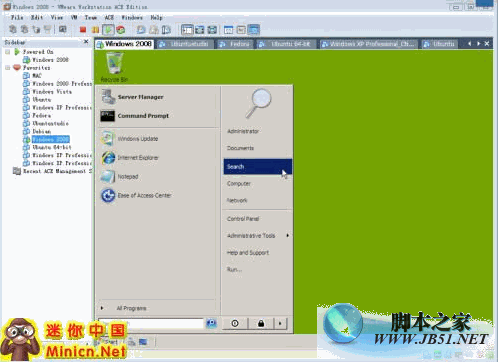Select the Search item in Start menu
Viewport: 498px width, 362px height.
pos(258,166)
